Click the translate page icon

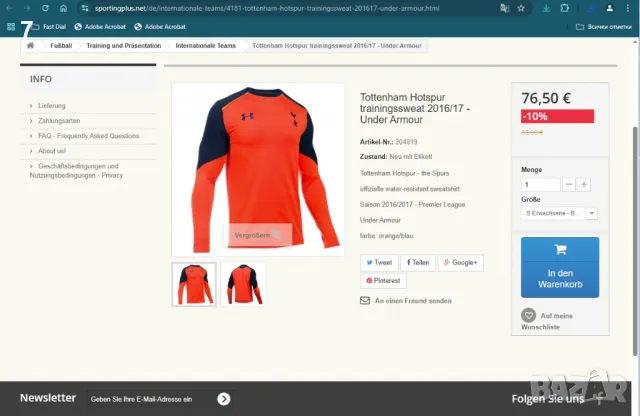tap(504, 8)
